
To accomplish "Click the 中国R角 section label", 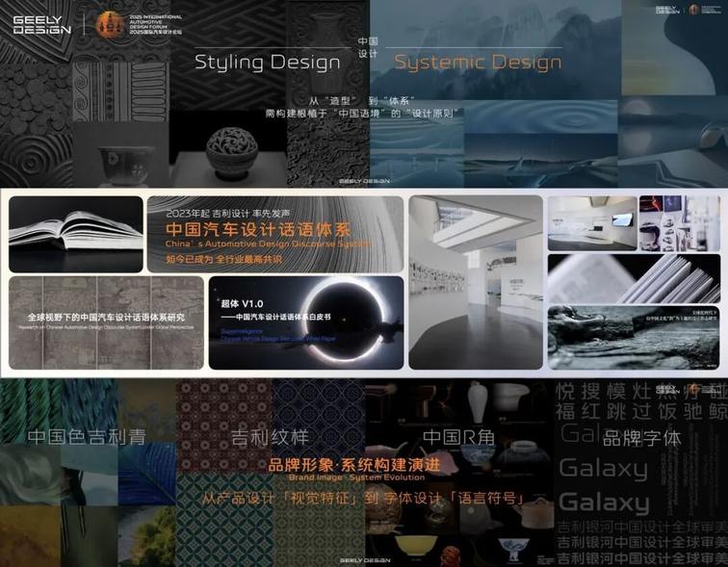I will tap(459, 437).
